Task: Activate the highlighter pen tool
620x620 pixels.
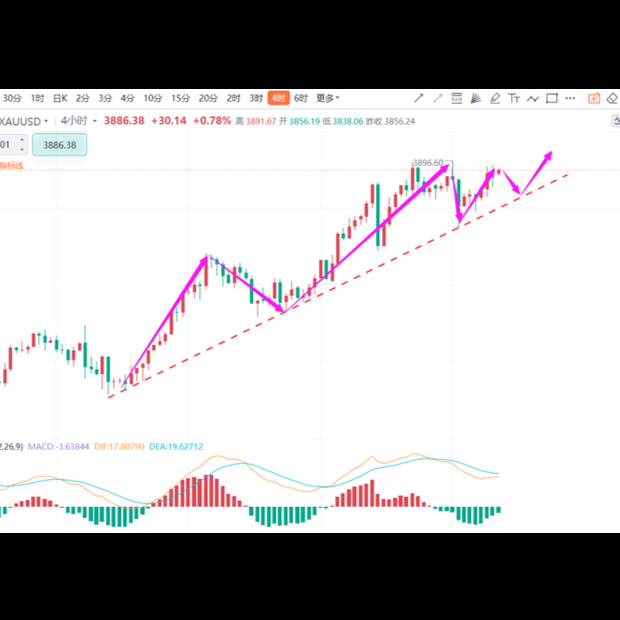Action: (x=495, y=98)
